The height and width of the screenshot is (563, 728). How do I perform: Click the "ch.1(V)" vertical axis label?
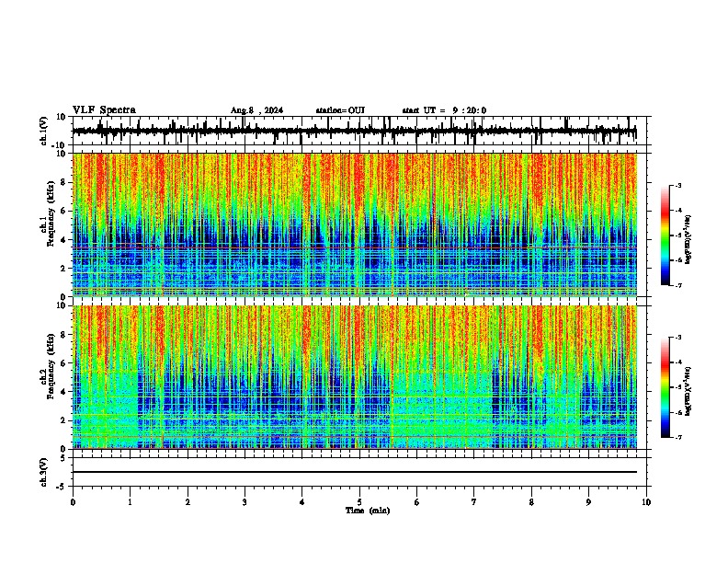[x=44, y=131]
